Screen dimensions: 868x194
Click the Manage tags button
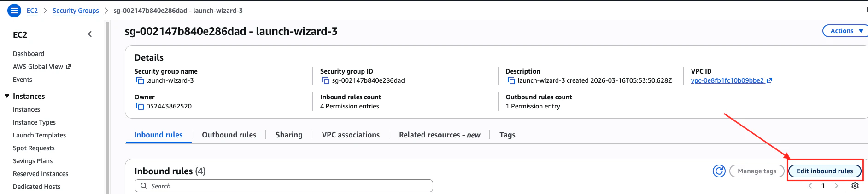click(757, 171)
